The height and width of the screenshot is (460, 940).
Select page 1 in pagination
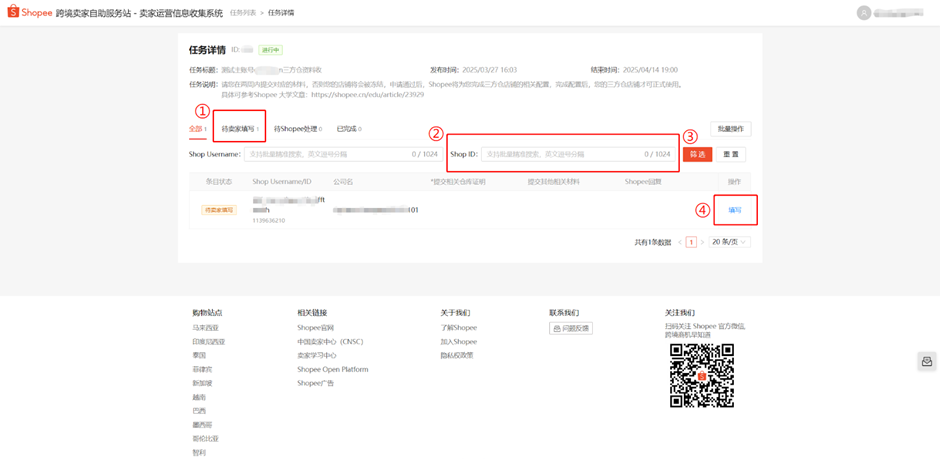(x=691, y=242)
